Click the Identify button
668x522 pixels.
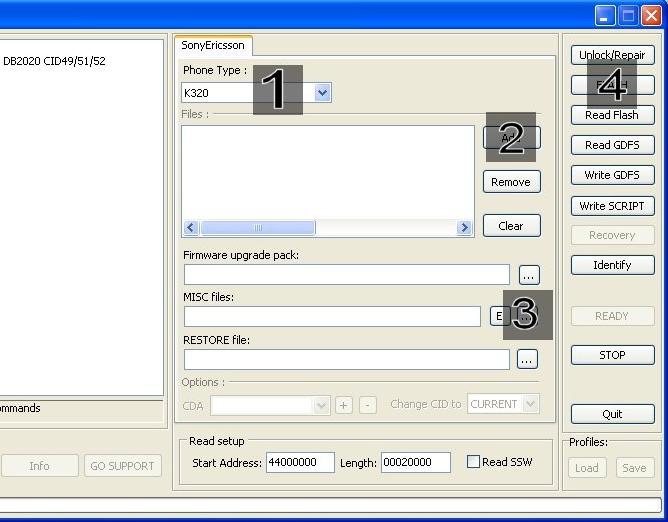pyautogui.click(x=613, y=265)
